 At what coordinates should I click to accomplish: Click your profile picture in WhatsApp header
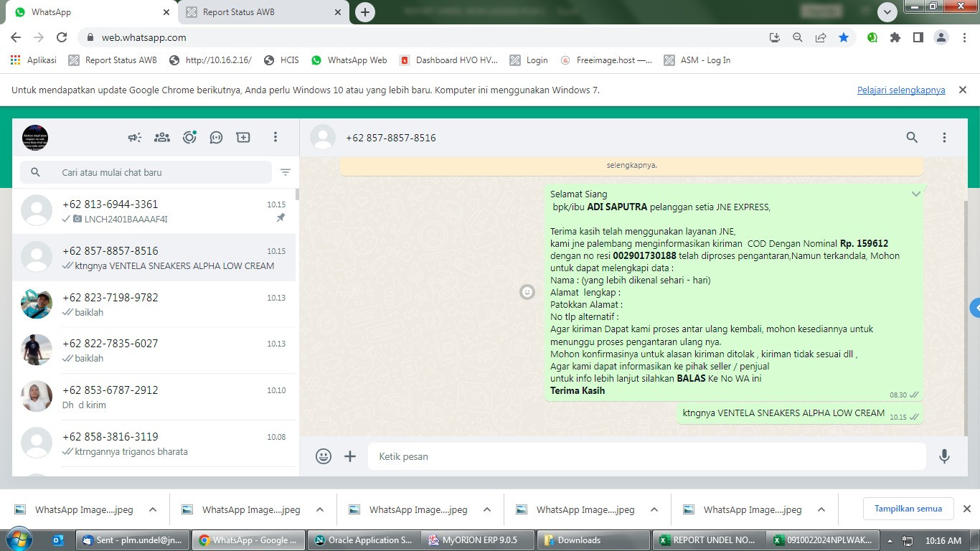click(x=35, y=137)
